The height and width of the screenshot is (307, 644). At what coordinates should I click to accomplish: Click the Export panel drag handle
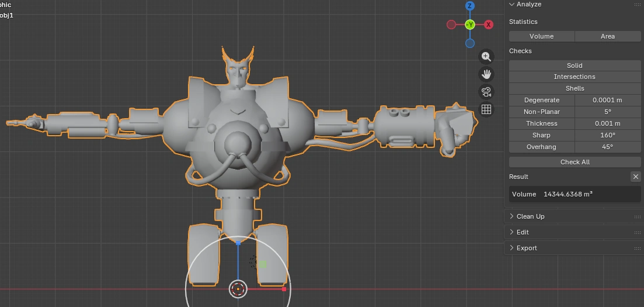(x=637, y=248)
